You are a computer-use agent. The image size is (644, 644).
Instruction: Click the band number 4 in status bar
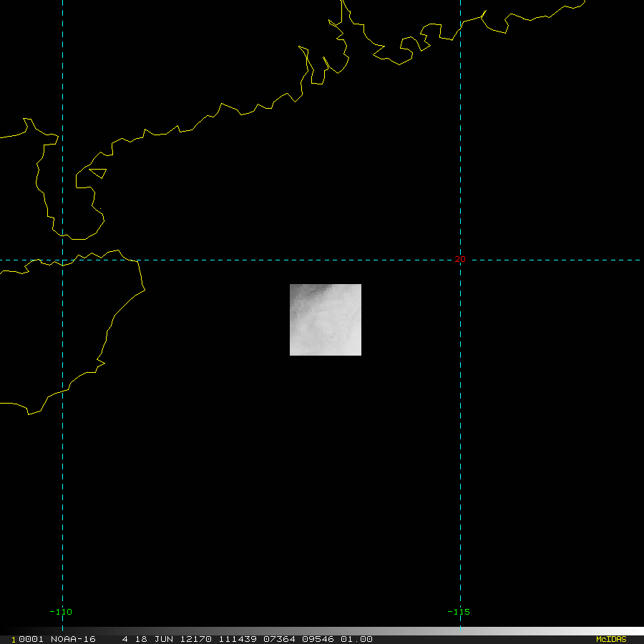coord(125,639)
